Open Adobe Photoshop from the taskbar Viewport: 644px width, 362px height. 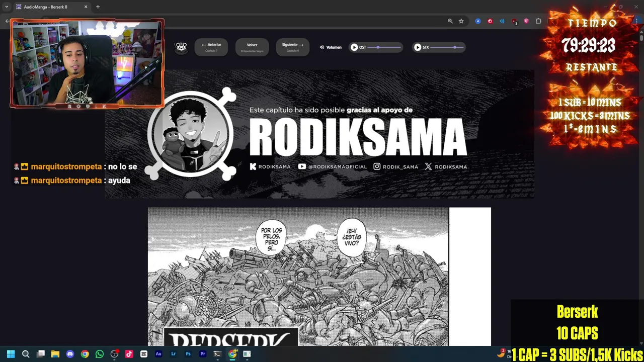[x=188, y=354]
